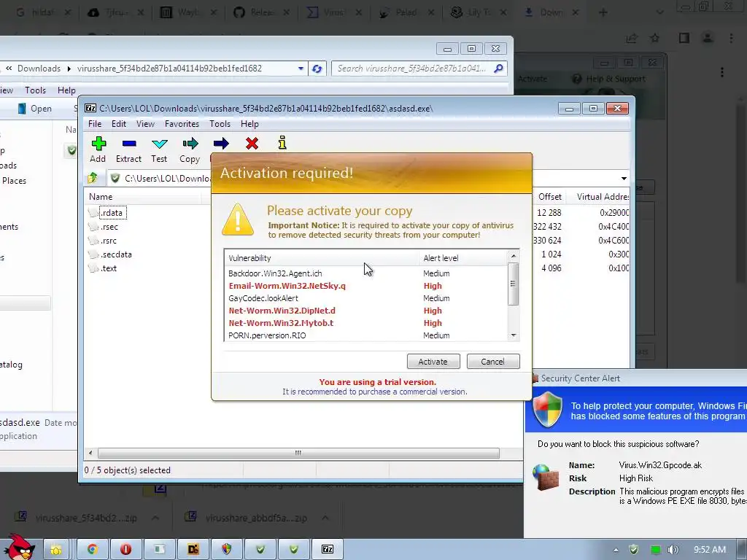Click the blue Move arrow icon
This screenshot has width=747, height=560.
(x=221, y=144)
